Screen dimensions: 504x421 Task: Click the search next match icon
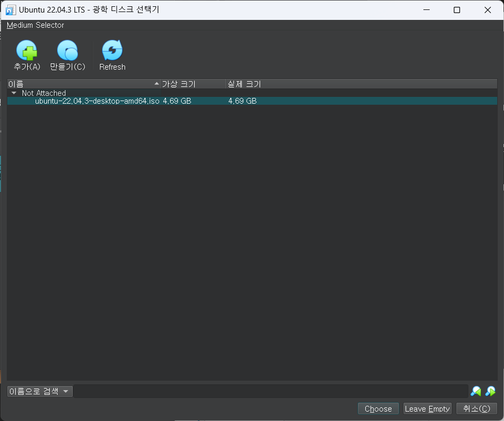click(490, 391)
